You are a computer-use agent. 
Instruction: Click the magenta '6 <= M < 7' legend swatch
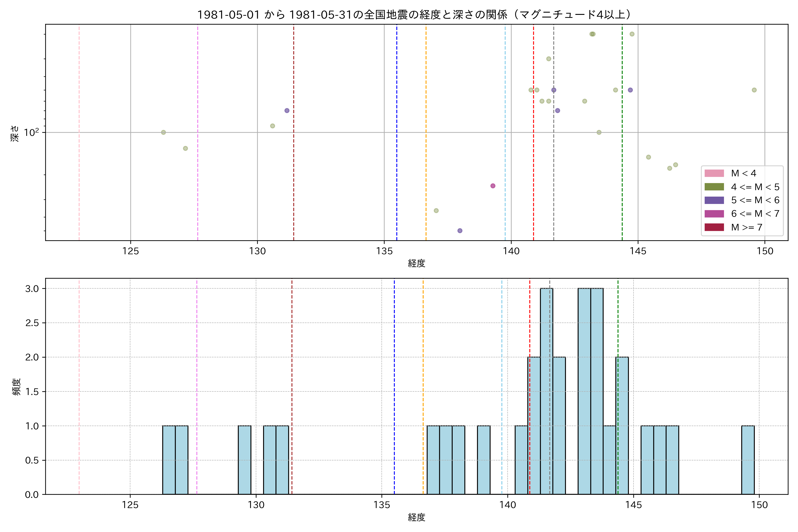[714, 214]
